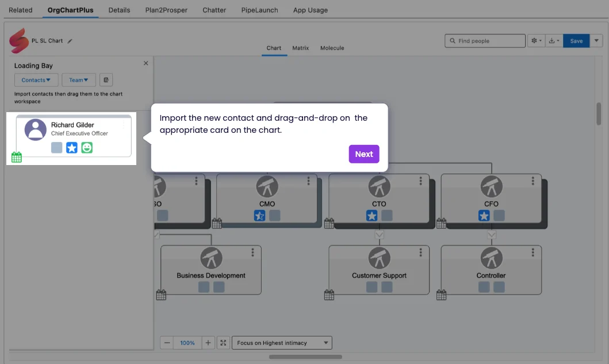Image resolution: width=609 pixels, height=364 pixels.
Task: Open the Team dropdown in Loading Bay
Action: [x=79, y=80]
